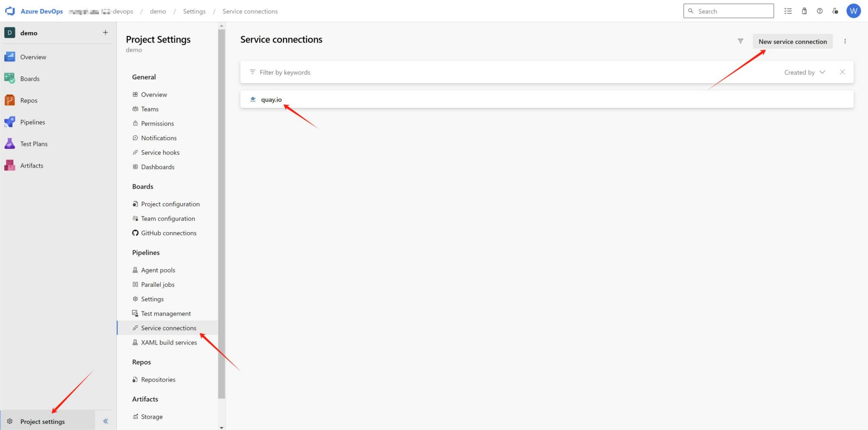Click the Azure DevOps logo icon
The height and width of the screenshot is (430, 868).
tap(10, 11)
